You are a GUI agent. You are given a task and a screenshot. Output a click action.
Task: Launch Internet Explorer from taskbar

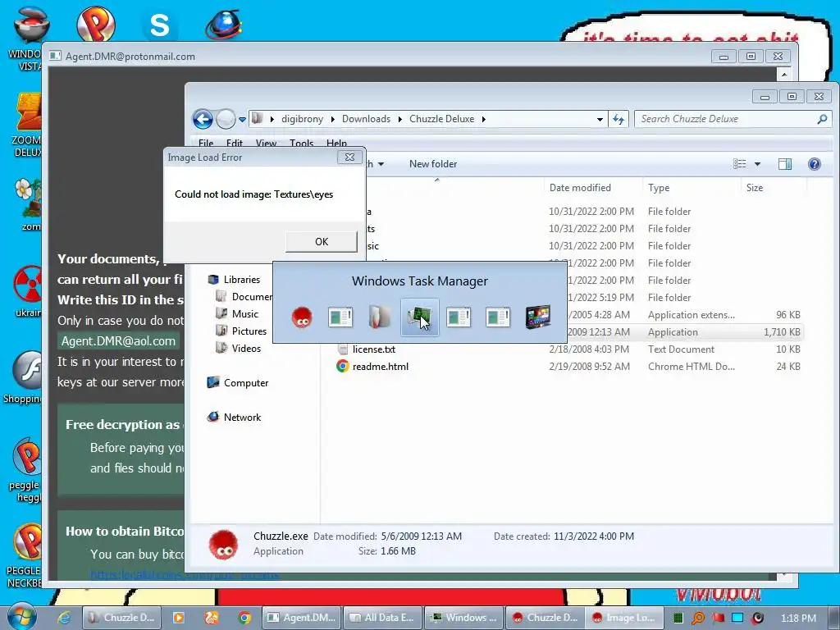(64, 618)
